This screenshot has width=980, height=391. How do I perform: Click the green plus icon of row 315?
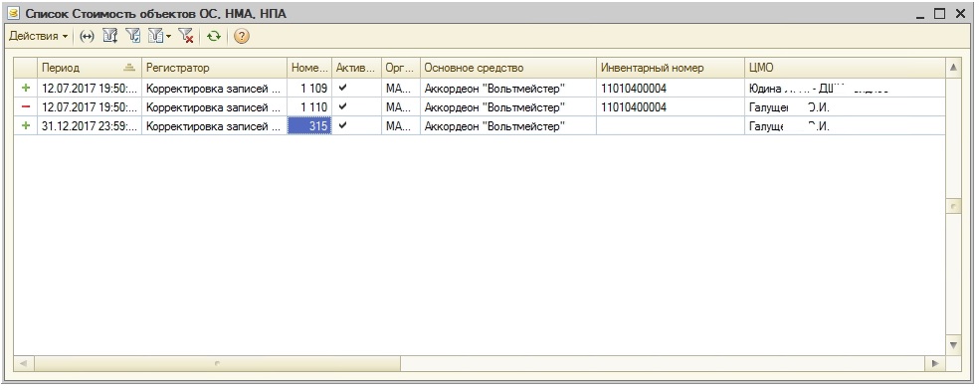[26, 125]
